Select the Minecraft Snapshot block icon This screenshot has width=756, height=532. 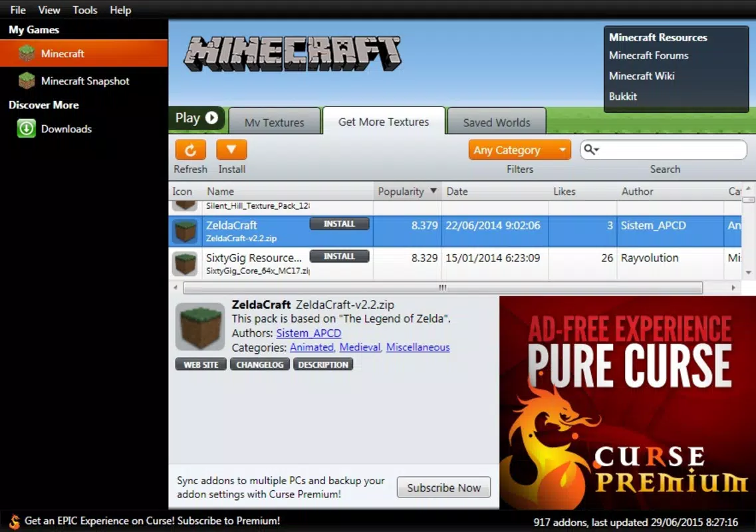coord(27,80)
